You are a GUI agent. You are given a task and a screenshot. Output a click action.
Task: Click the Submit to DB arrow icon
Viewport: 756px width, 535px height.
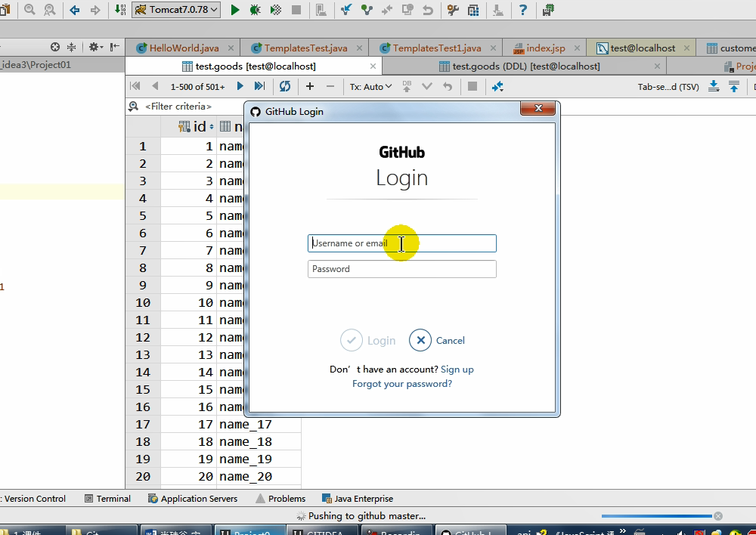point(407,86)
